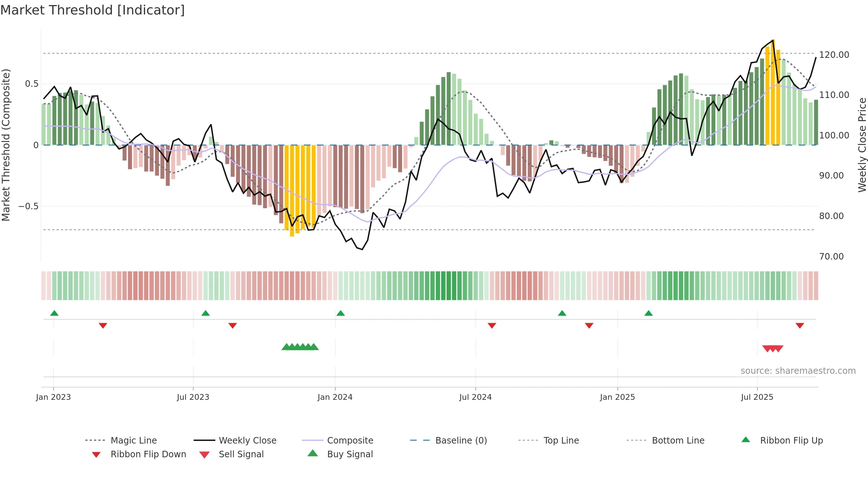Click the 110.00 price axis label
The height and width of the screenshot is (488, 868).
coord(834,95)
